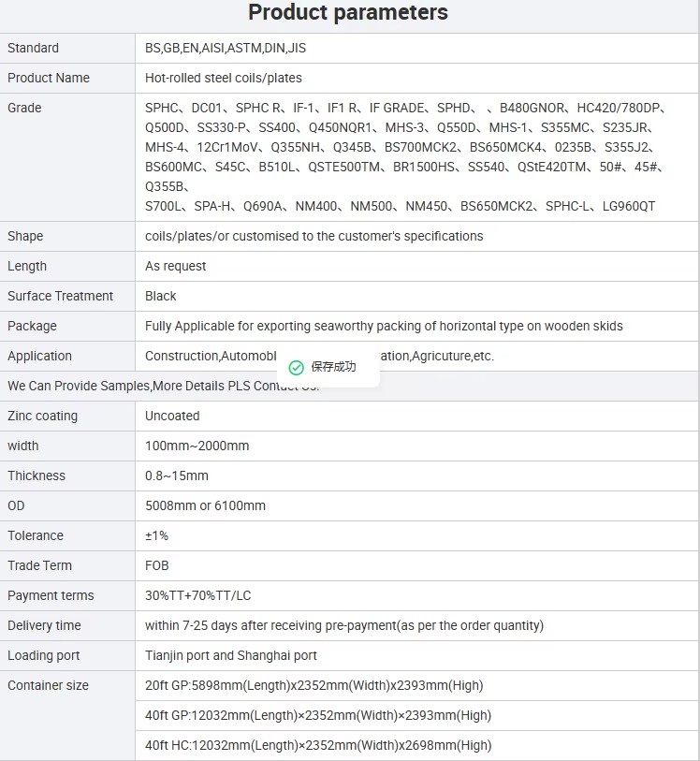The width and height of the screenshot is (700, 761).
Task: Select the 5008mm or 6100mm value
Action: click(x=205, y=506)
